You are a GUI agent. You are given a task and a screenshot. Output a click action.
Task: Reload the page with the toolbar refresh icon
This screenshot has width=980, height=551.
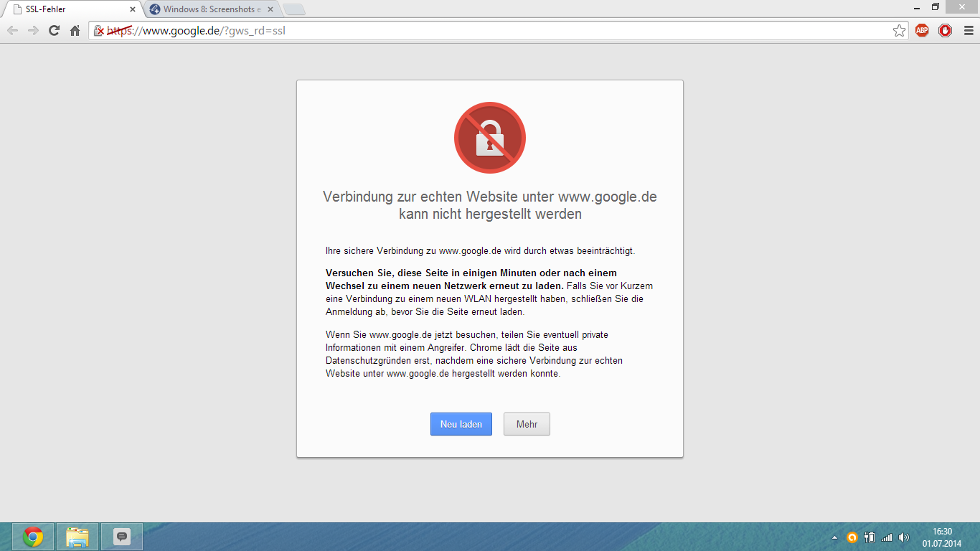pos(54,31)
